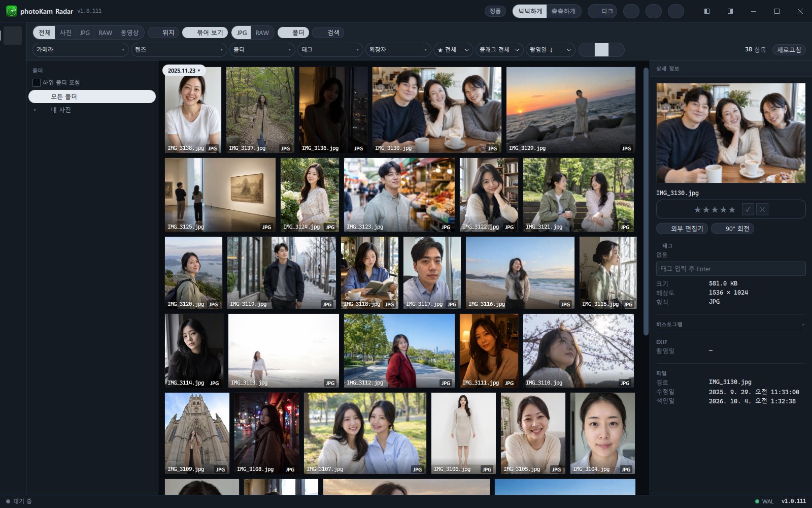Enable the 위치 toggle

[x=163, y=33]
